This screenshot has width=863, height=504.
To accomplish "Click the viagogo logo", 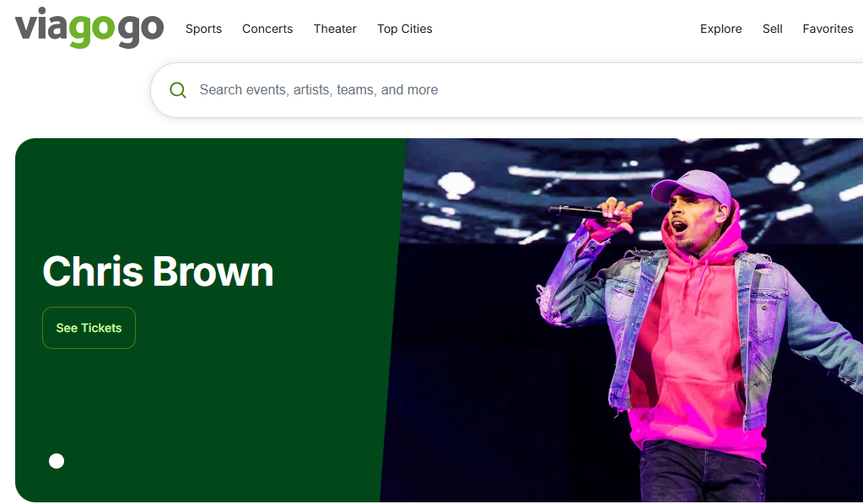I will [89, 28].
